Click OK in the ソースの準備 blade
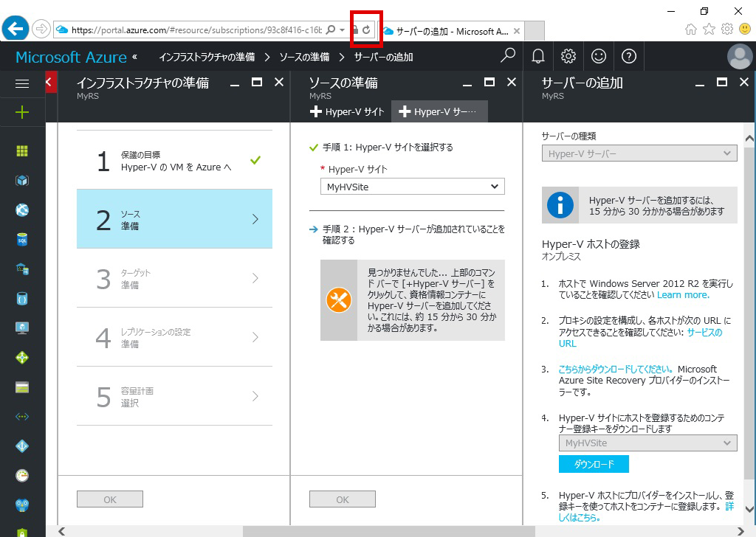The height and width of the screenshot is (537, 756). pyautogui.click(x=343, y=499)
